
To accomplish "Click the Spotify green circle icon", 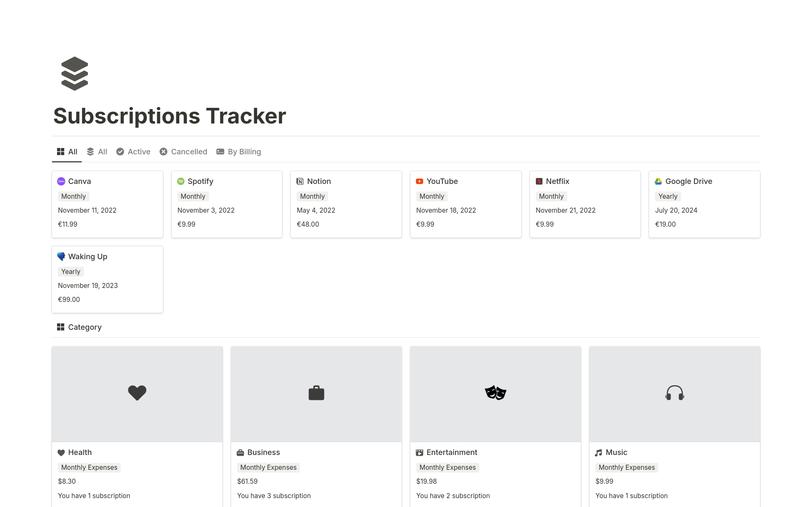I will click(x=181, y=181).
